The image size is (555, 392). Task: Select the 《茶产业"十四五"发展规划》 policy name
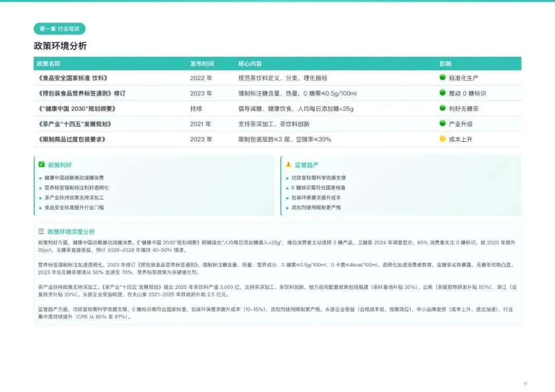click(75, 124)
